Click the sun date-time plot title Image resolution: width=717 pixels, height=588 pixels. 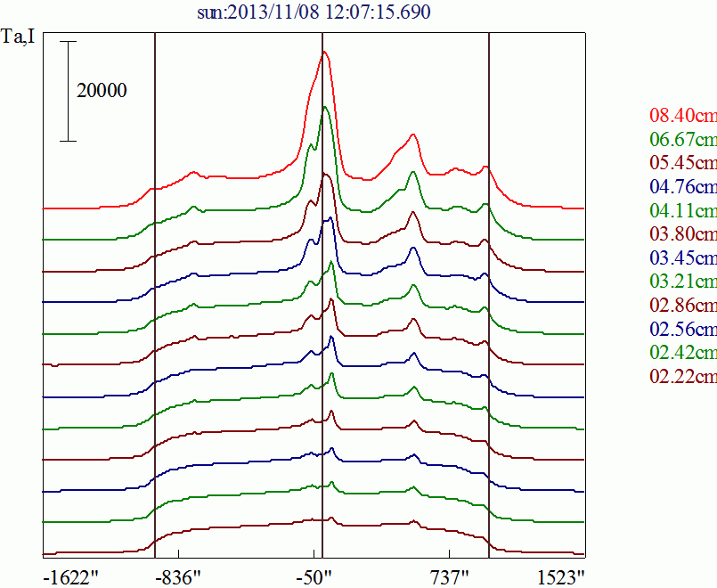pos(314,12)
